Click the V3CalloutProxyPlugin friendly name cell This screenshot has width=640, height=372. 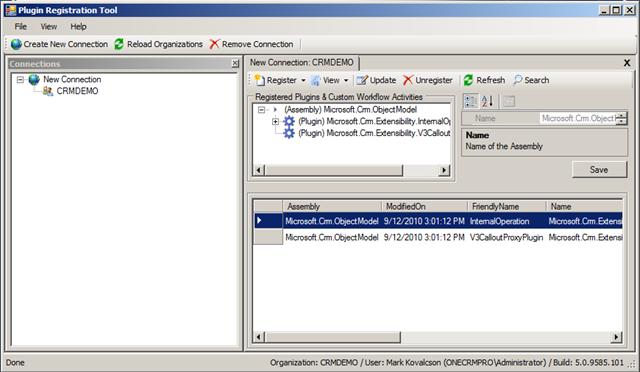(507, 237)
